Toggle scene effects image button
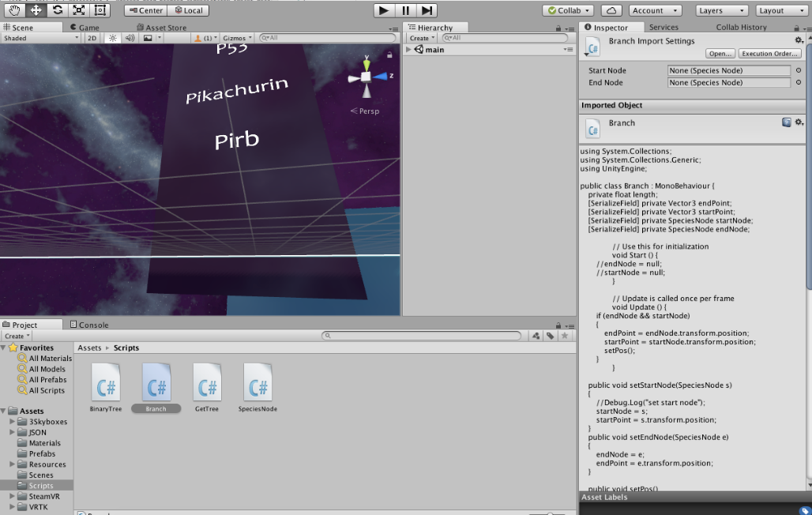 click(x=148, y=38)
